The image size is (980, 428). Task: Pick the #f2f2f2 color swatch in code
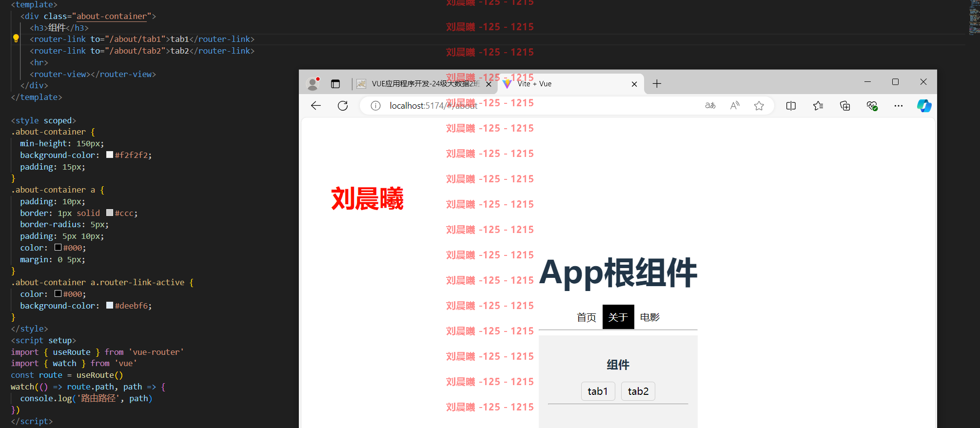(110, 155)
